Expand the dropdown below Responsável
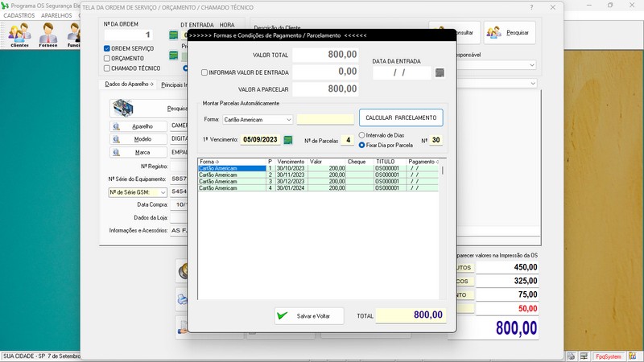The height and width of the screenshot is (362, 644). [533, 84]
